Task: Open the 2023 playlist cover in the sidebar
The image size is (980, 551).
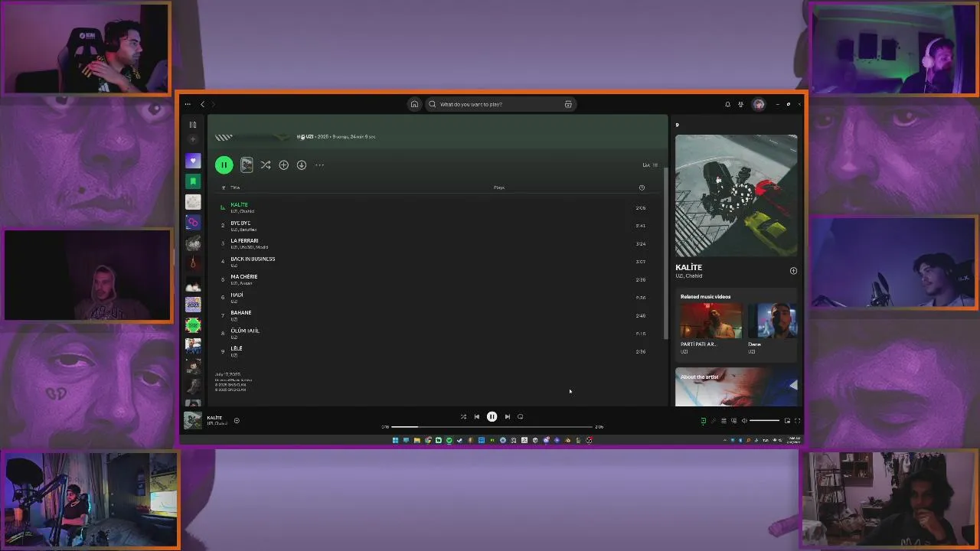Action: [x=193, y=305]
